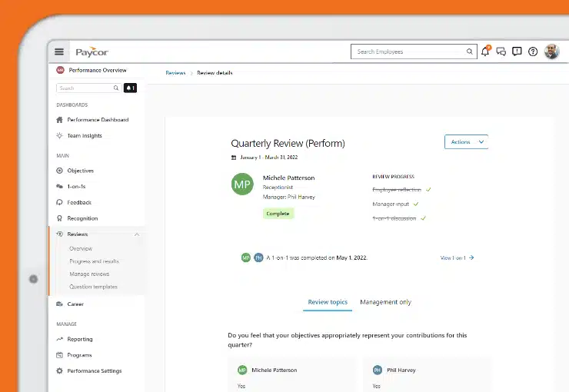Switch to Review topics tab

(328, 302)
